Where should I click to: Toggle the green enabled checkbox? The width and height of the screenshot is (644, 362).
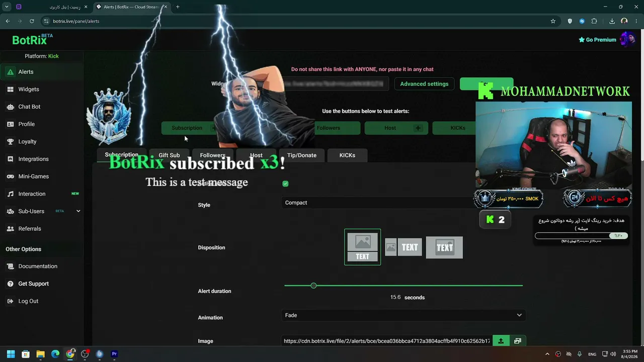click(x=285, y=184)
